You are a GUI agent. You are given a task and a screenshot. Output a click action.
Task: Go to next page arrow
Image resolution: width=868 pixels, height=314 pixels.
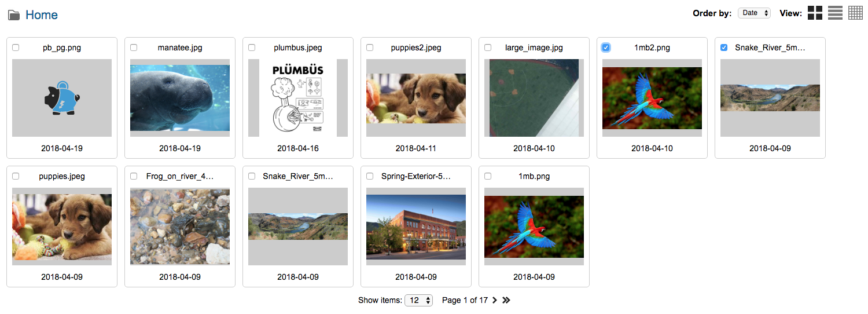(495, 300)
